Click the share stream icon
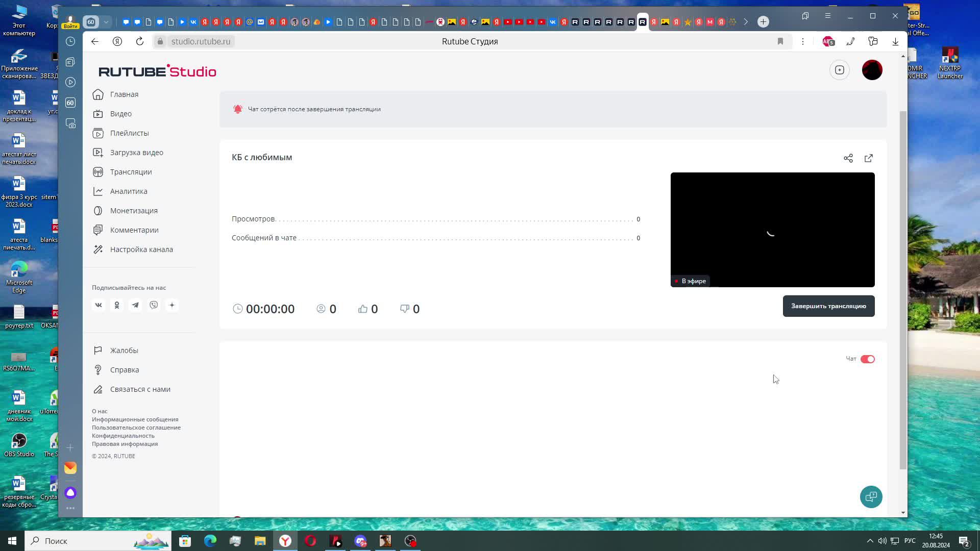The height and width of the screenshot is (551, 980). click(848, 158)
